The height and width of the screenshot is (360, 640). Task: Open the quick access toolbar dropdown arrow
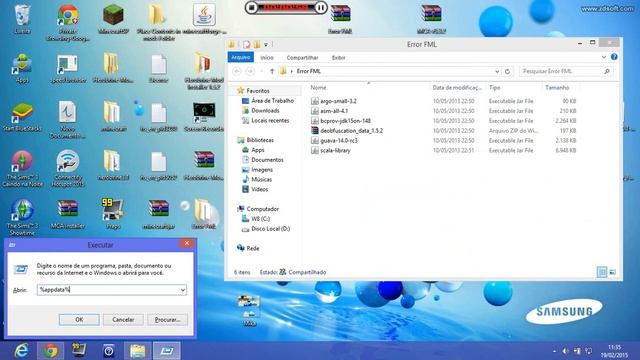[266, 44]
